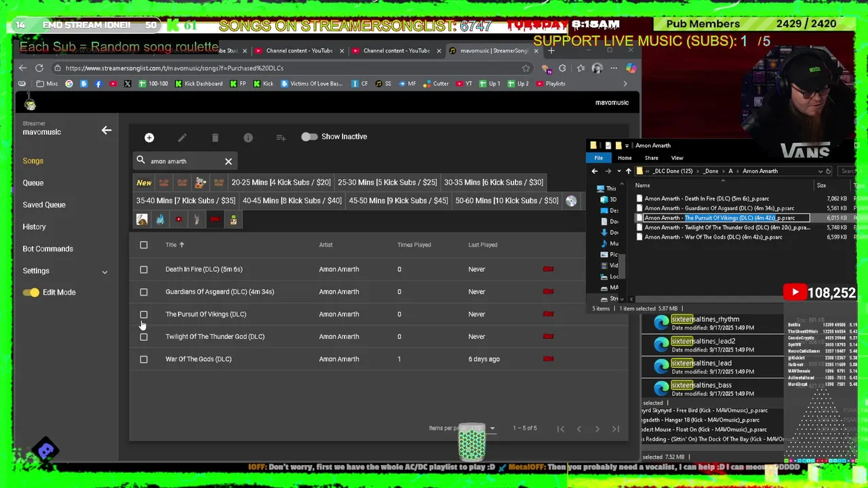Viewport: 868px width, 488px height.
Task: Select Death In Fire psarc file in Explorer
Action: coord(707,199)
